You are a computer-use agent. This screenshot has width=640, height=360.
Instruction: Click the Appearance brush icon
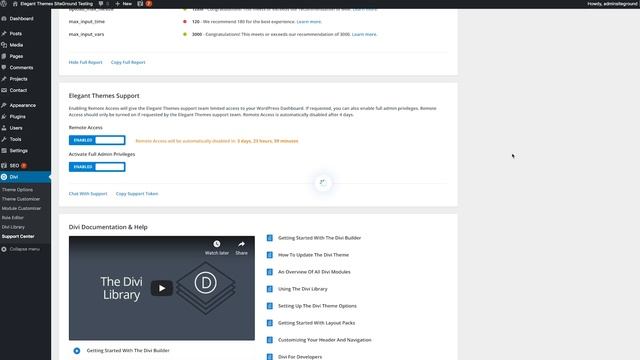[x=4, y=105]
